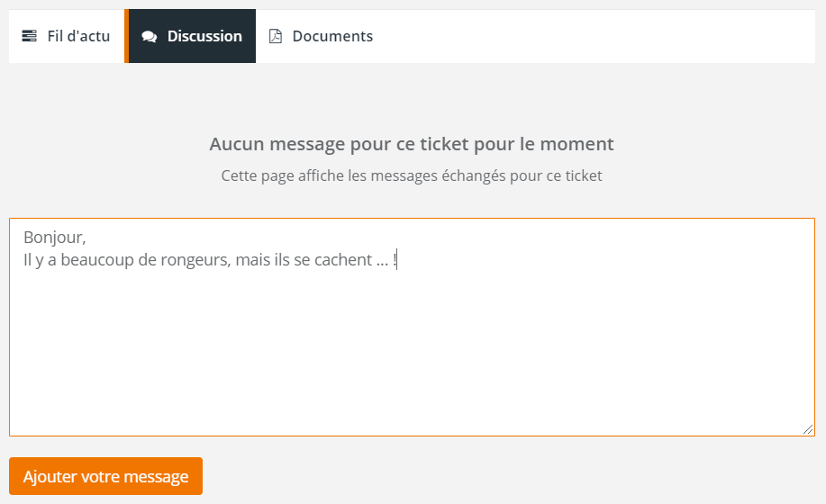Screen dimensions: 826x504
Task: Click the Discussion speech bubbles icon
Action: point(150,36)
